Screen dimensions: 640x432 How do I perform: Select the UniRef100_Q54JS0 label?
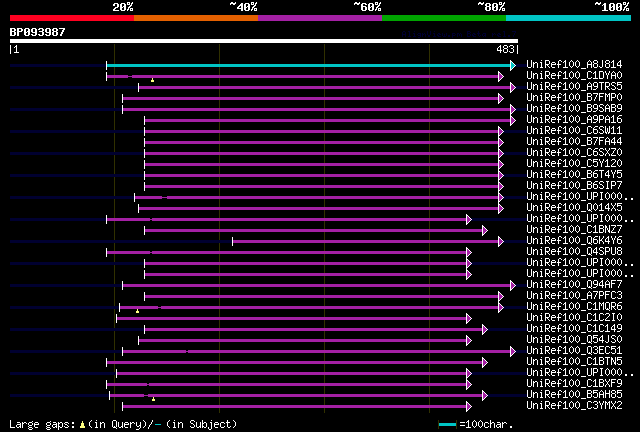pos(574,339)
